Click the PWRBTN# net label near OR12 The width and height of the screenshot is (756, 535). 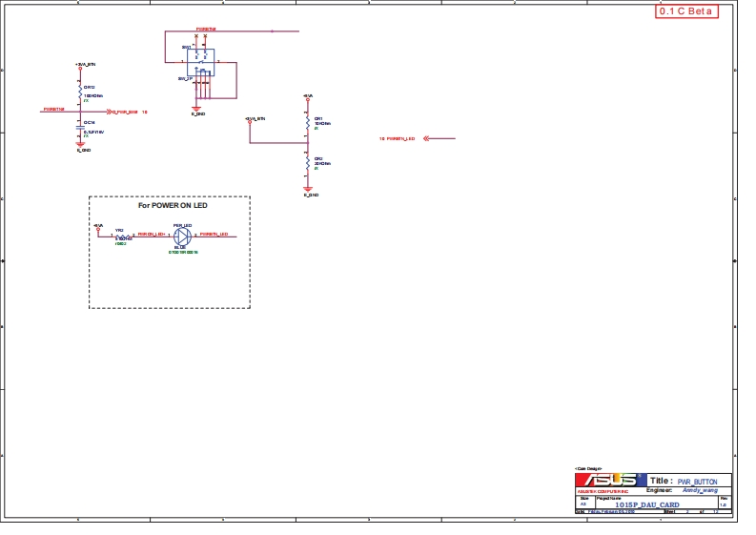53,110
